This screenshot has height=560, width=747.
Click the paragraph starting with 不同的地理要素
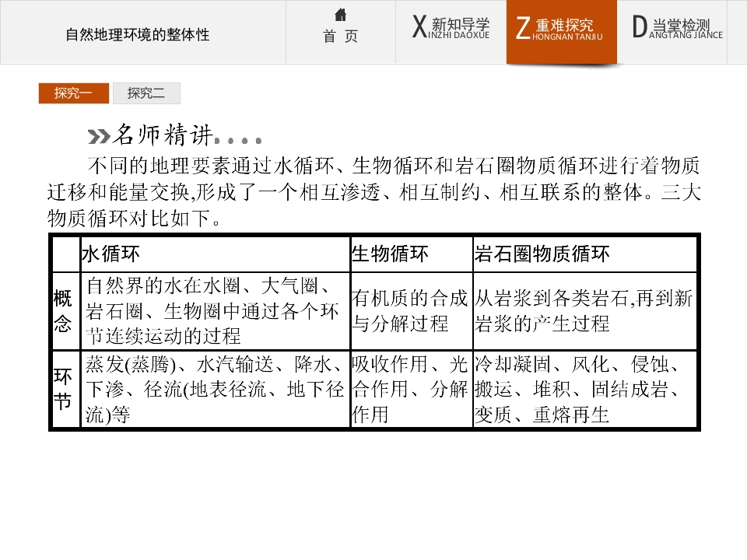coord(374,192)
